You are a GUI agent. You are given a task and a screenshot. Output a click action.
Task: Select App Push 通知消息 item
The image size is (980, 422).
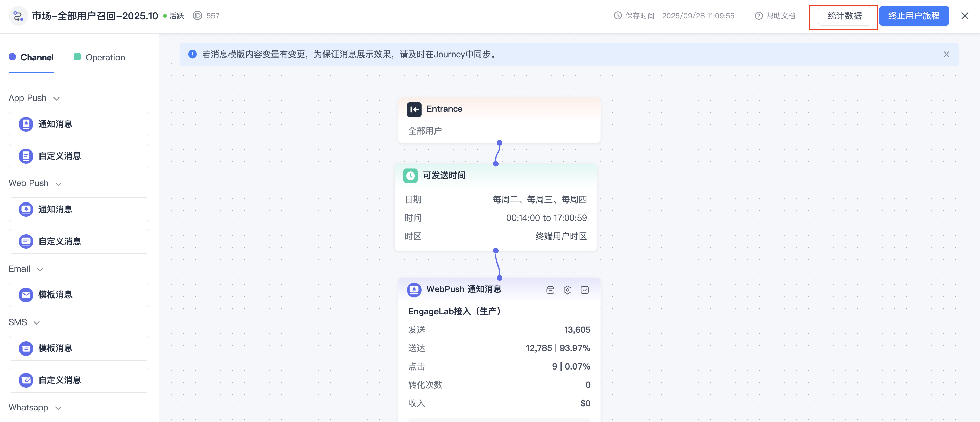click(79, 124)
